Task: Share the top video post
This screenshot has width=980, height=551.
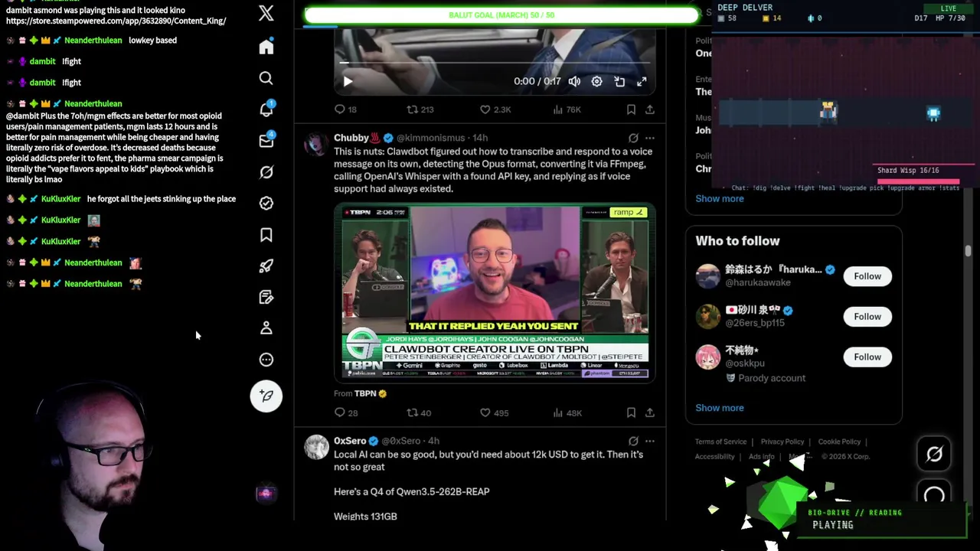Action: [649, 109]
